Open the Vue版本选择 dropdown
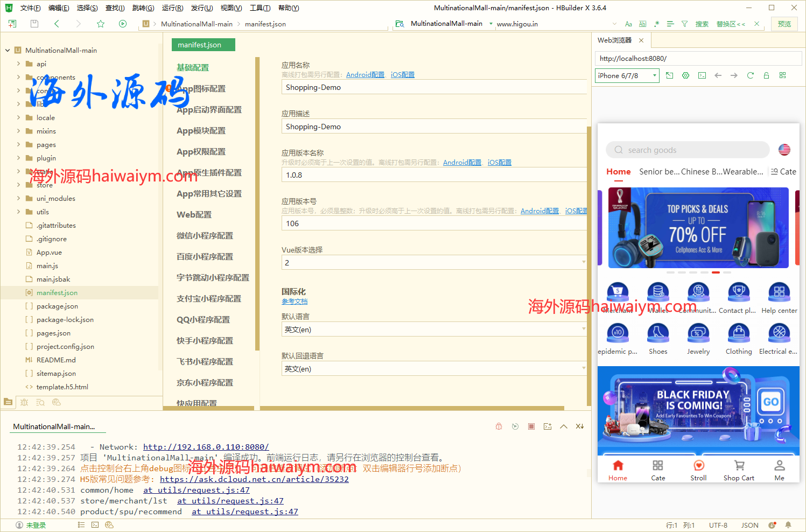This screenshot has width=806, height=532. coord(433,263)
